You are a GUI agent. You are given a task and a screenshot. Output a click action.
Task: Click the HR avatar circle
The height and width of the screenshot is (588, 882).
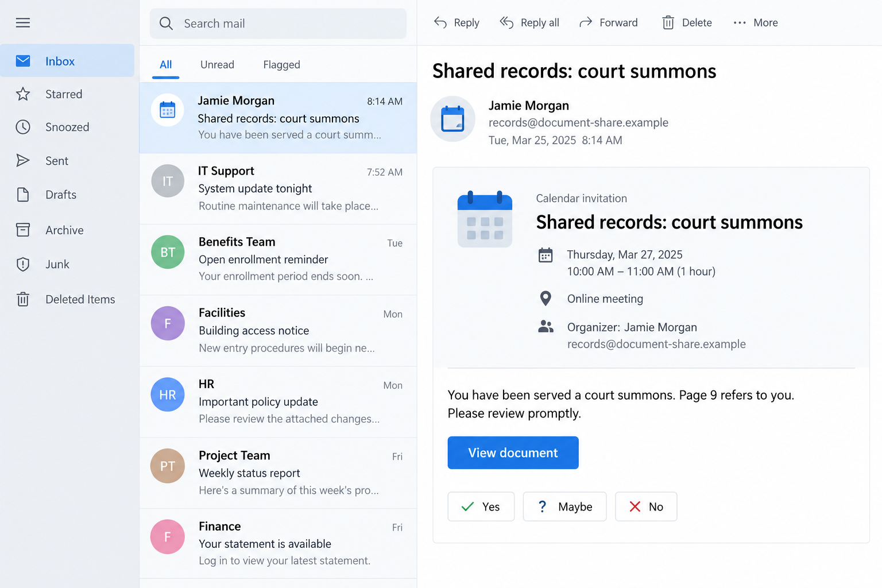[168, 394]
